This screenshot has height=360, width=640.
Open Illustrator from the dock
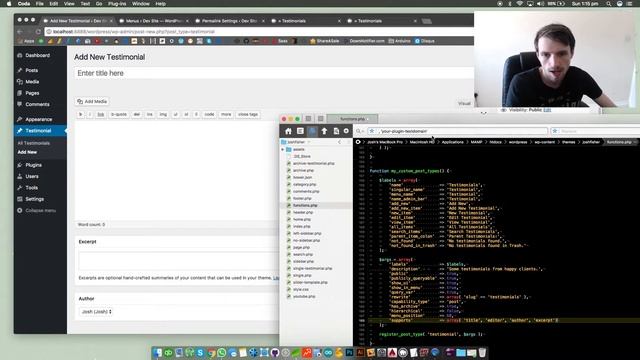360,353
